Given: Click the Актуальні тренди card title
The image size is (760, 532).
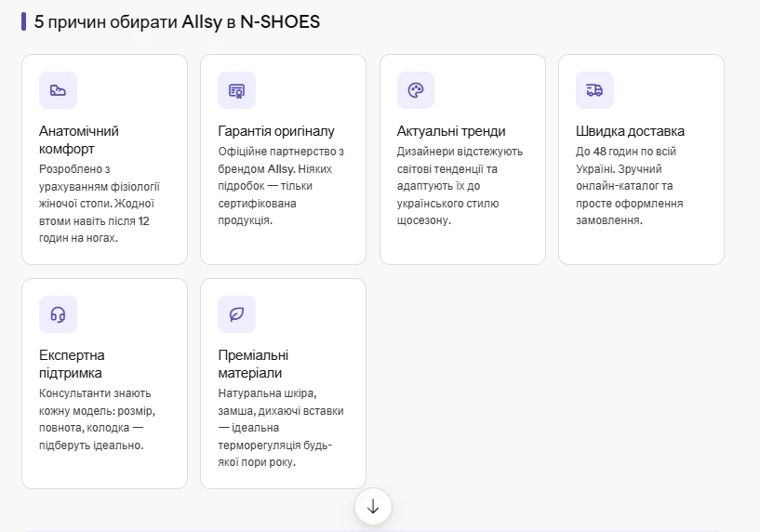Looking at the screenshot, I should 451,131.
